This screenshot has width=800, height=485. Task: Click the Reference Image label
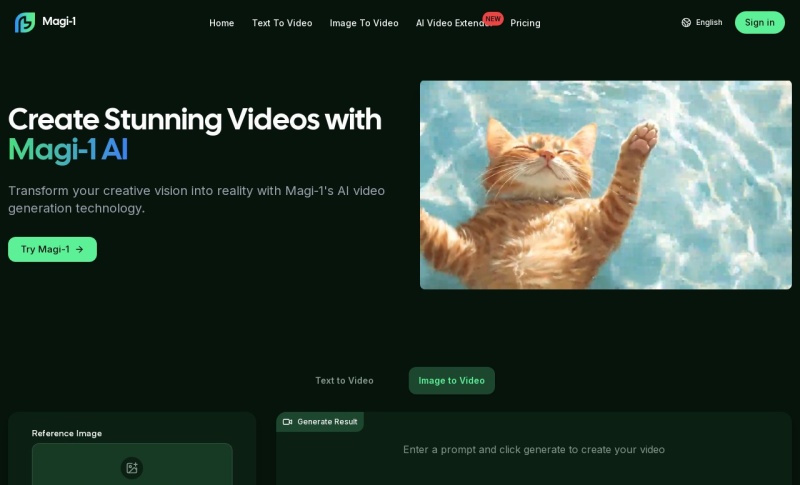tap(67, 433)
